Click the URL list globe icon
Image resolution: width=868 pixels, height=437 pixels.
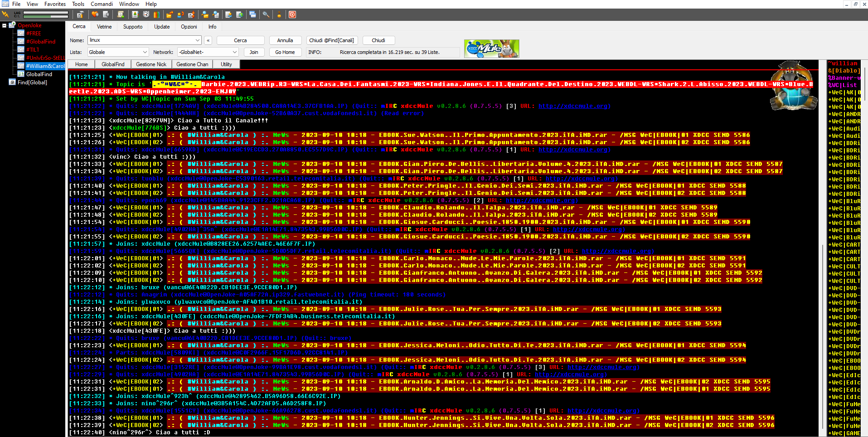click(239, 15)
